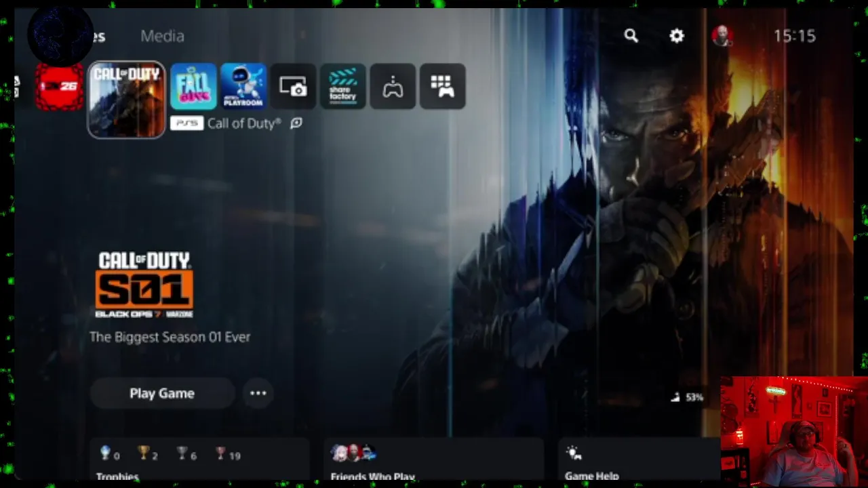868x488 pixels.
Task: Click the Call of Duty S01 logo
Action: (x=144, y=285)
